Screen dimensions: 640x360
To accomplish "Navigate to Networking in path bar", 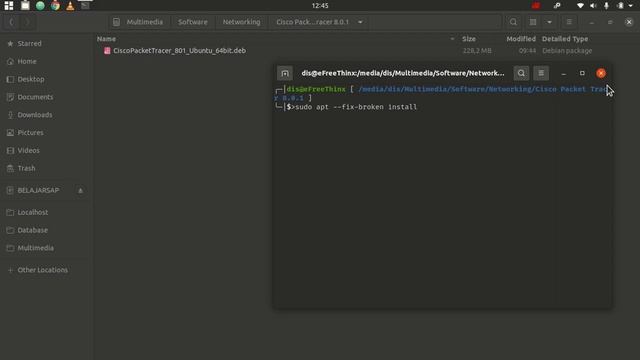I will (241, 22).
